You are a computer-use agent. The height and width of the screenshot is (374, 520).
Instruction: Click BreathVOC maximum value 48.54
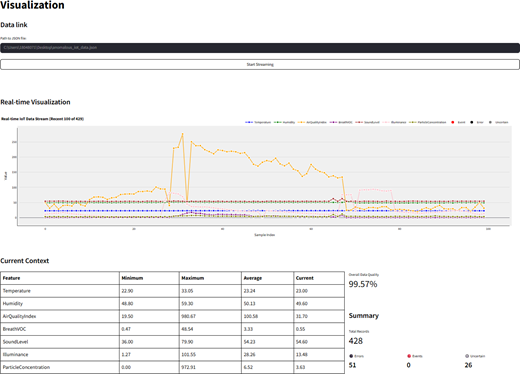[187, 329]
